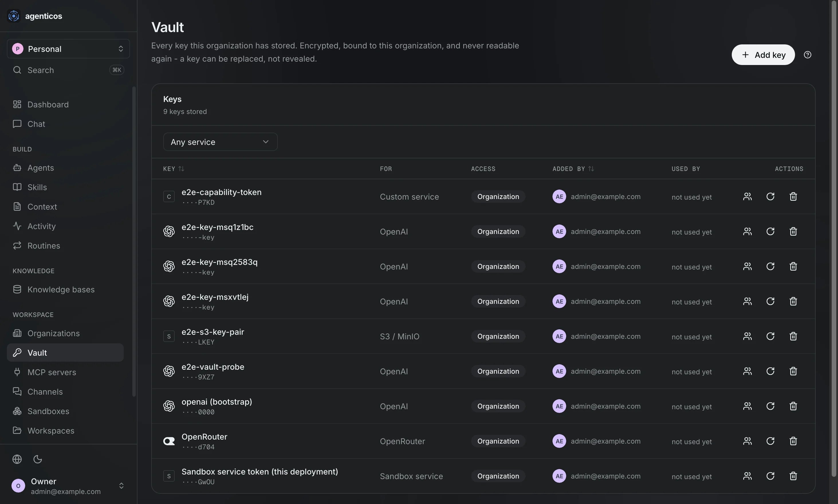
Task: Manage access for e2e-vault-probe key
Action: point(747,371)
